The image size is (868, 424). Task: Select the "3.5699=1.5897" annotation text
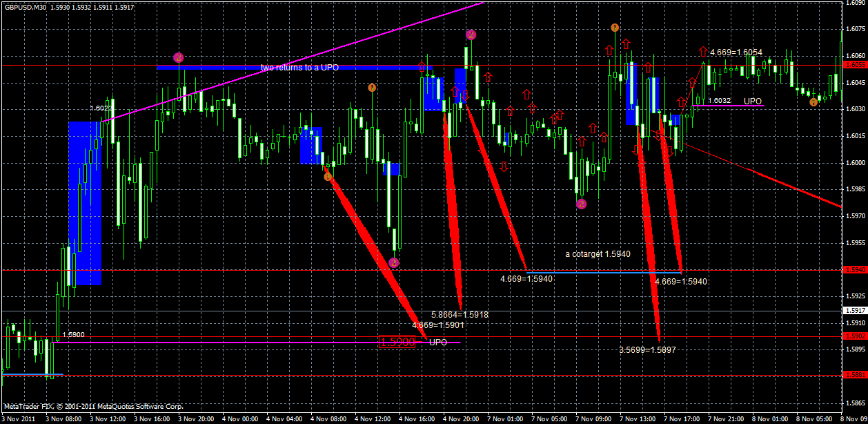(x=647, y=350)
